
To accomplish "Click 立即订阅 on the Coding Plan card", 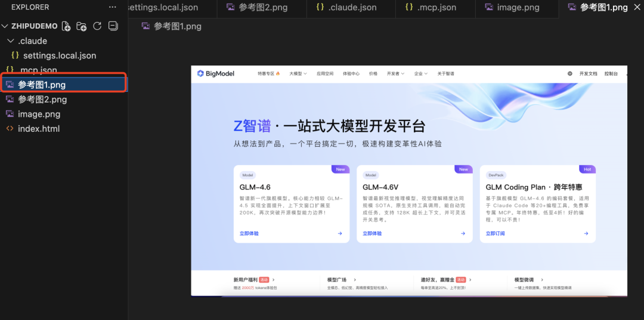I will [x=495, y=234].
